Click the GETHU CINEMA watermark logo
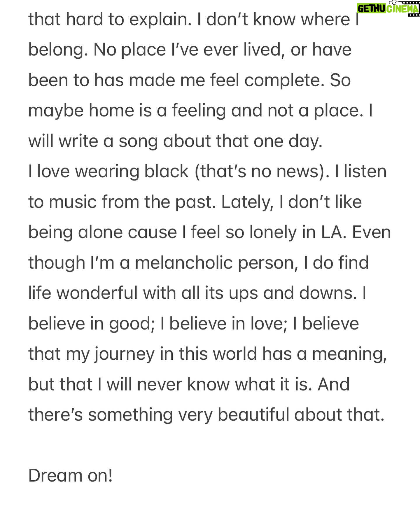The image size is (420, 525). pyautogui.click(x=388, y=9)
